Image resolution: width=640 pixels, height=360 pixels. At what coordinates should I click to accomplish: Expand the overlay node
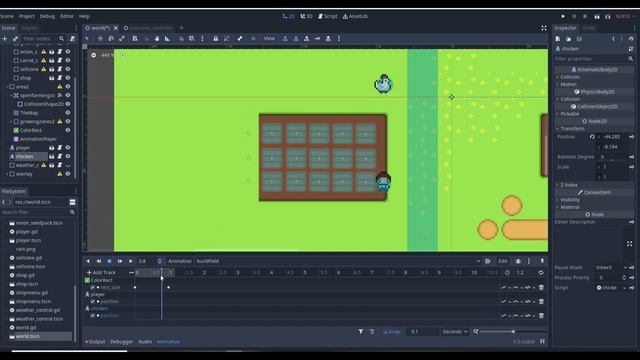point(7,174)
